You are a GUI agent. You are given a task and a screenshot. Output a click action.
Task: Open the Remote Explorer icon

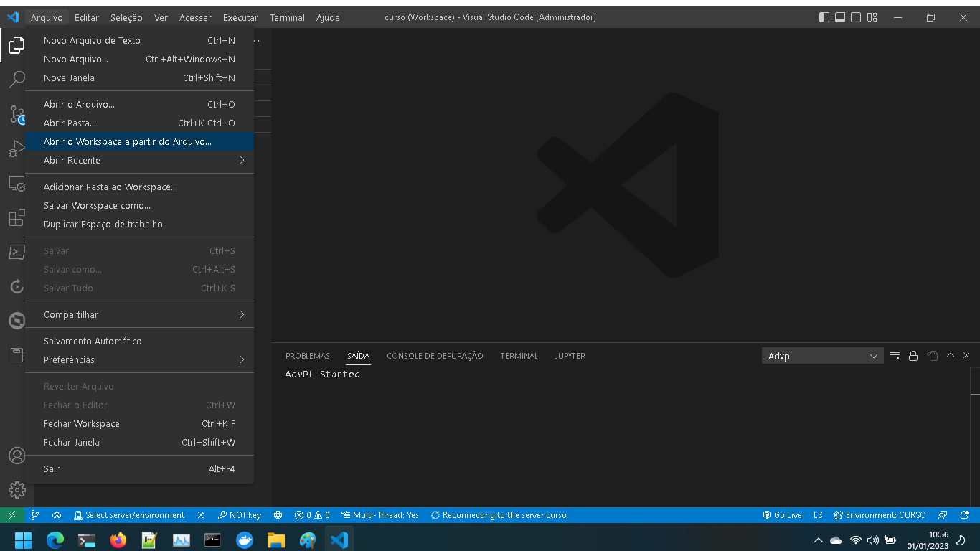17,183
